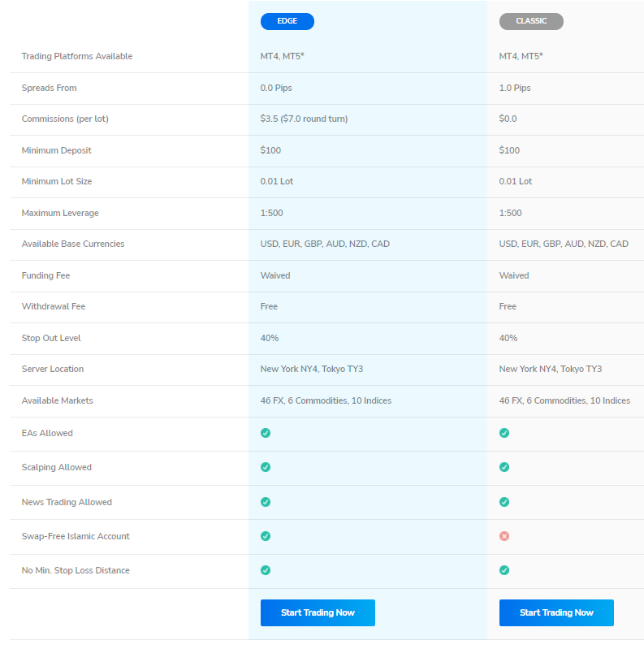Screen dimensions: 644x649
Task: Select the 'Withdrawal Fee' row label
Action: (54, 306)
